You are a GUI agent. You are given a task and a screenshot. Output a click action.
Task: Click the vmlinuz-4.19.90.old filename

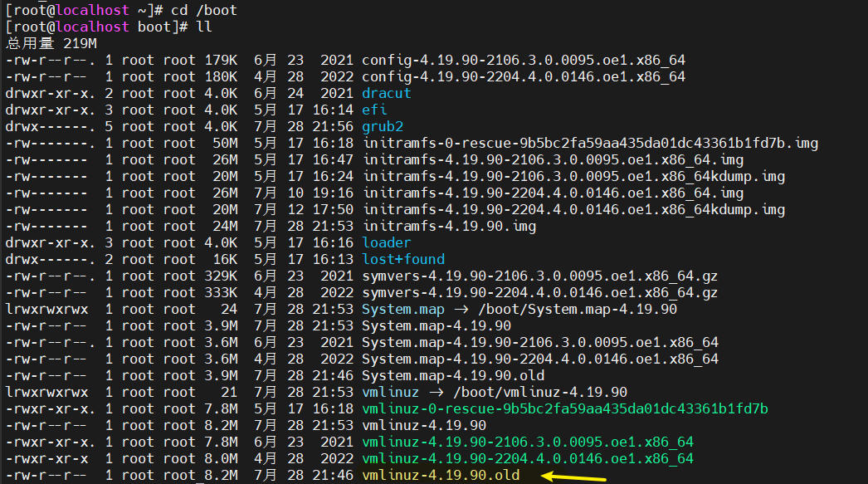441,475
